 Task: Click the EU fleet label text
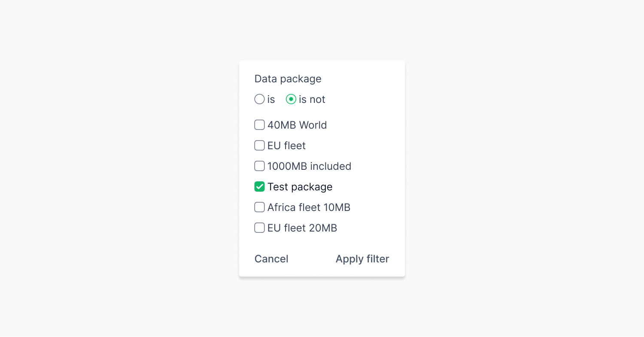tap(286, 145)
